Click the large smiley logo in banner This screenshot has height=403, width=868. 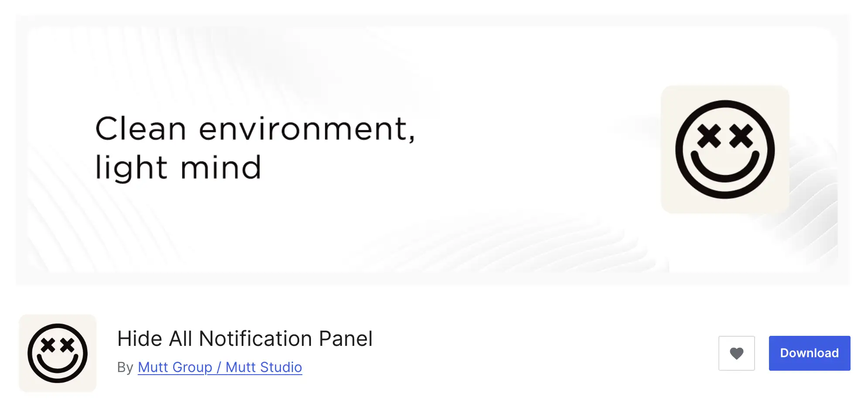tap(725, 149)
